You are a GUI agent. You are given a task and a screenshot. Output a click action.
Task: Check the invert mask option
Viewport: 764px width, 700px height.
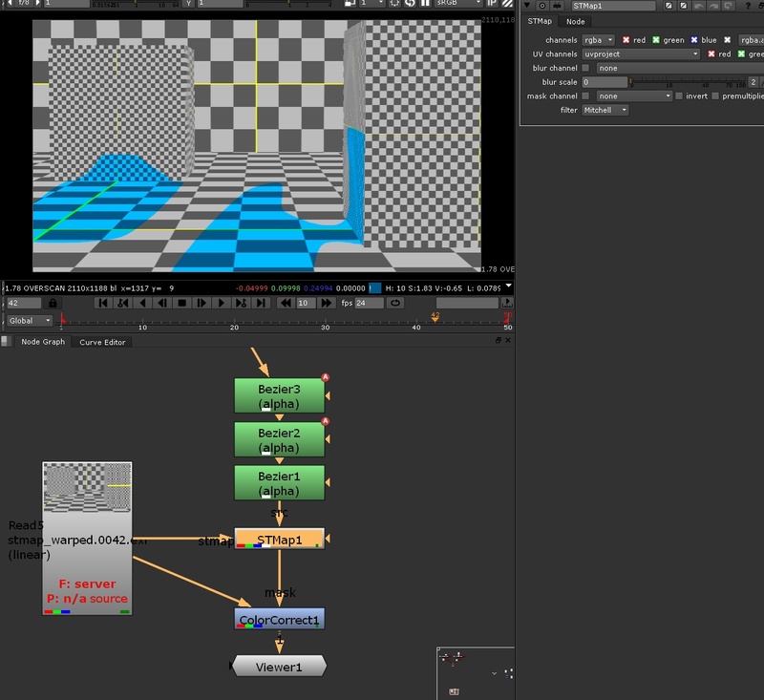[679, 96]
